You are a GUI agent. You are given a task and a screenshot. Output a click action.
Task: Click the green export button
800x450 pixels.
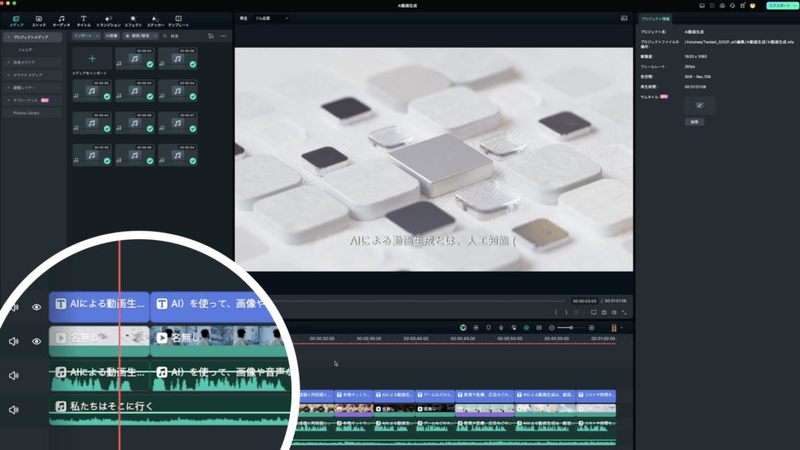(781, 5)
